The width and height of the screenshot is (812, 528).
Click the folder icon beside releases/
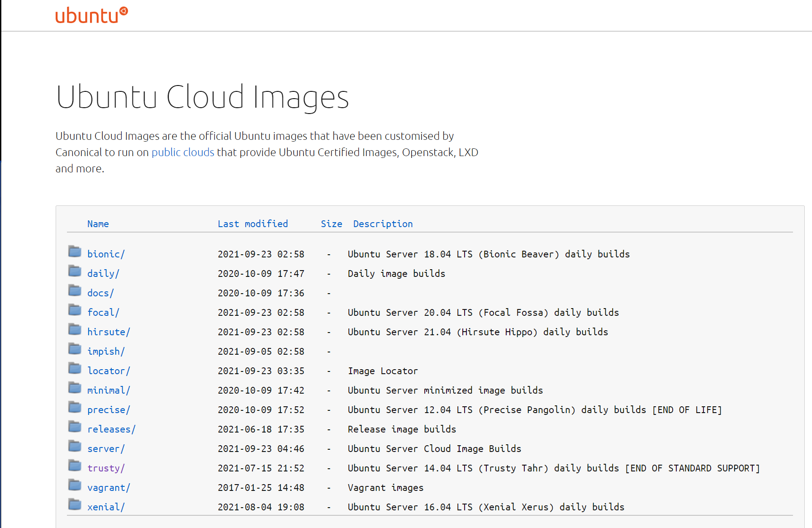75,427
